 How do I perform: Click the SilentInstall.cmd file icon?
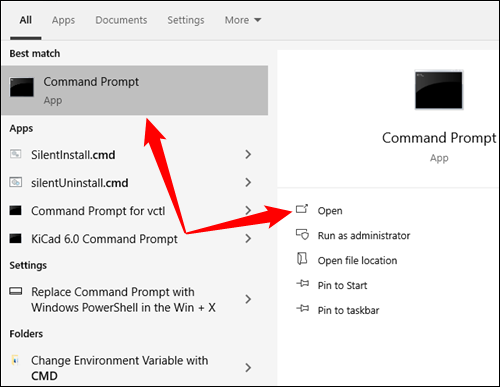coord(15,154)
